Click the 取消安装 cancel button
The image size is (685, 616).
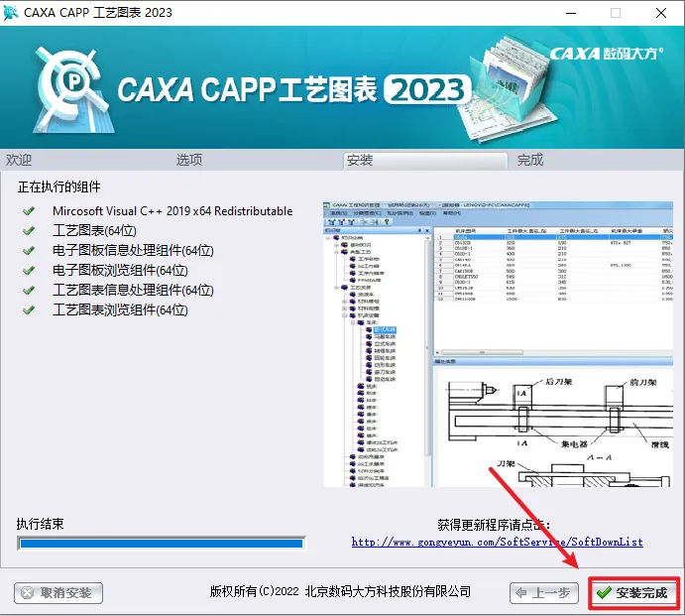[x=58, y=593]
